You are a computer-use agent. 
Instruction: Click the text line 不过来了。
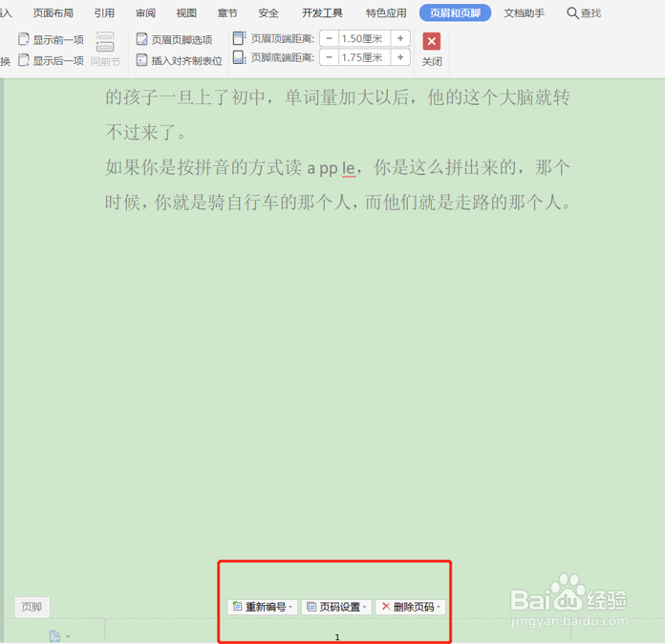pos(145,133)
